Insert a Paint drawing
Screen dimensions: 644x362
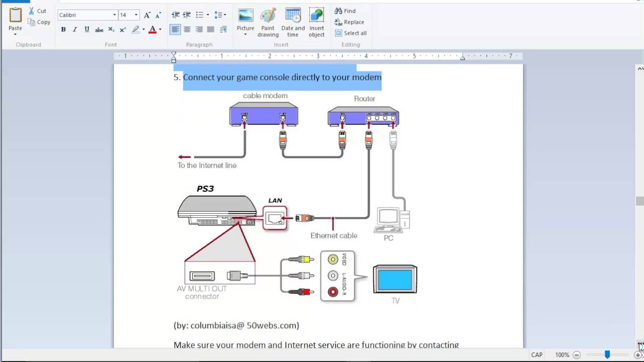(268, 23)
